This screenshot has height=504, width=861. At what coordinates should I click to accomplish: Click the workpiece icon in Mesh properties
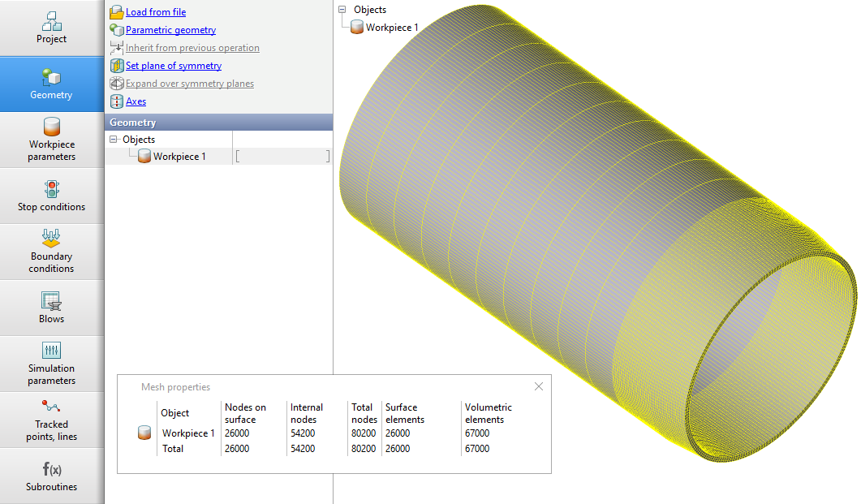click(144, 433)
